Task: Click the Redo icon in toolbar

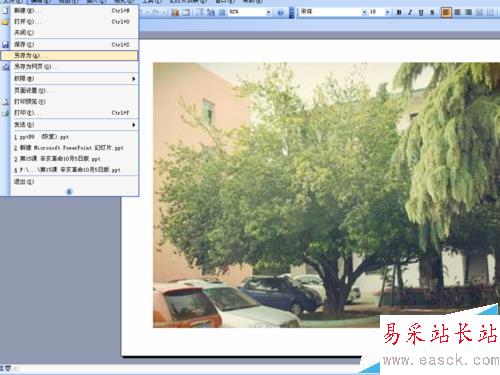Action: pyautogui.click(x=155, y=12)
